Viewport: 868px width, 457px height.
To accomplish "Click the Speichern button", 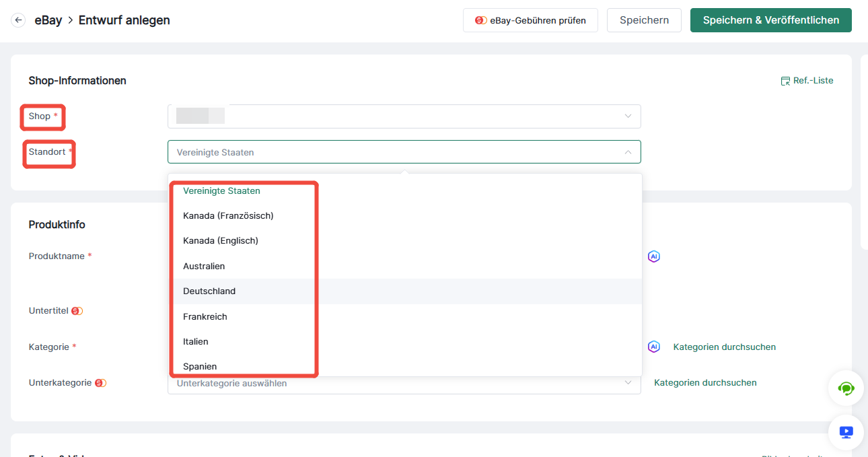I will pos(644,20).
